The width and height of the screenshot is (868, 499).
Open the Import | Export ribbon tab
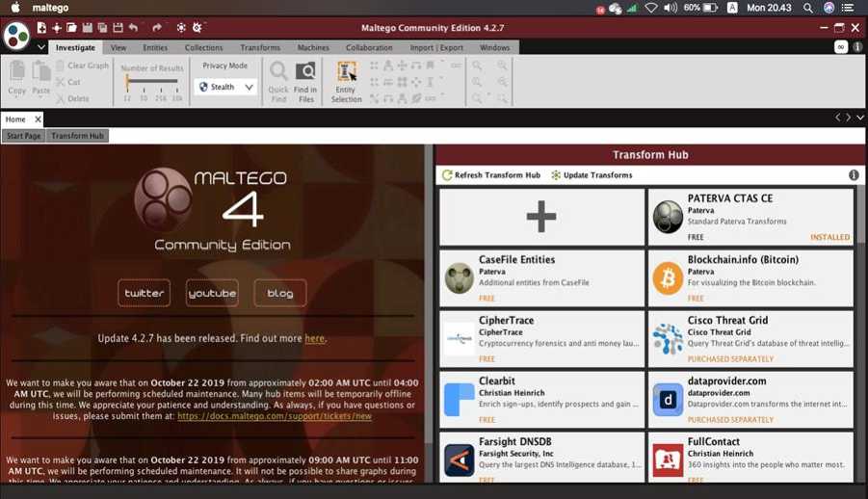pyautogui.click(x=436, y=47)
